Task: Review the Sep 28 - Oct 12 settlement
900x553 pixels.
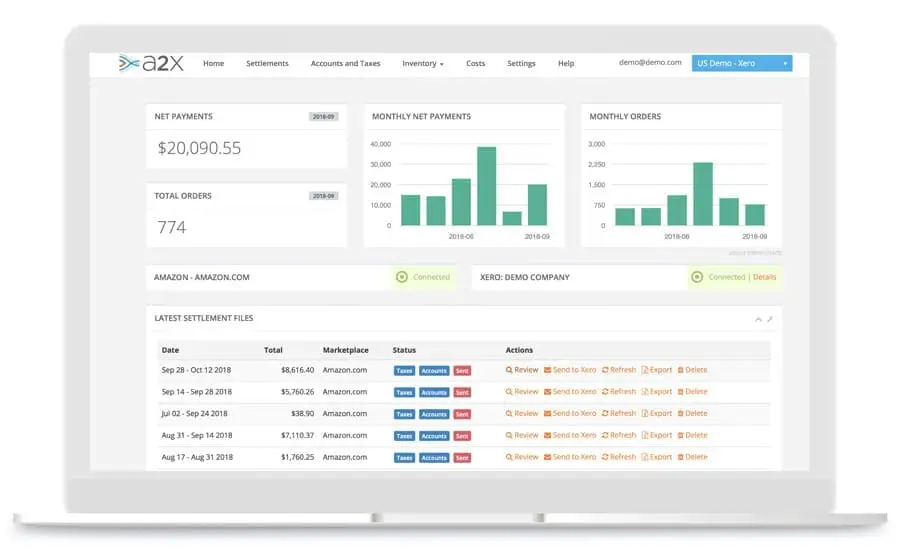Action: pyautogui.click(x=522, y=370)
